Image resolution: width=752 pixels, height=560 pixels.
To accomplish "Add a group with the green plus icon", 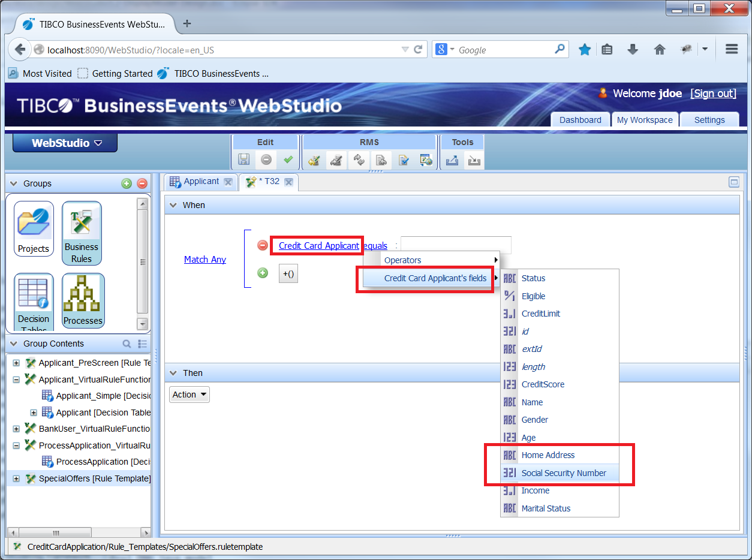I will 127,183.
